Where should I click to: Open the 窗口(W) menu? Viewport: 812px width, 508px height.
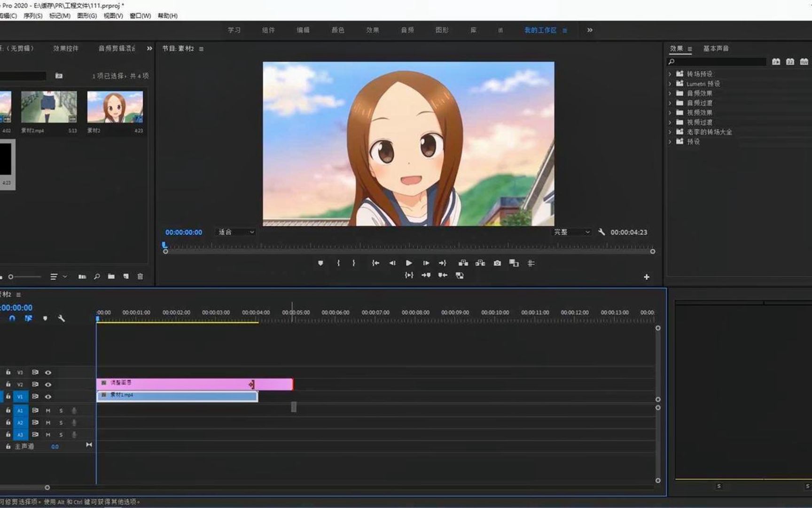click(140, 16)
